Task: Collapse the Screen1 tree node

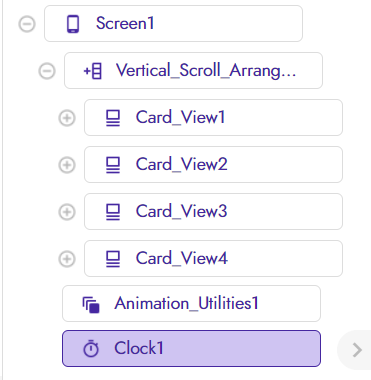Action: click(27, 24)
